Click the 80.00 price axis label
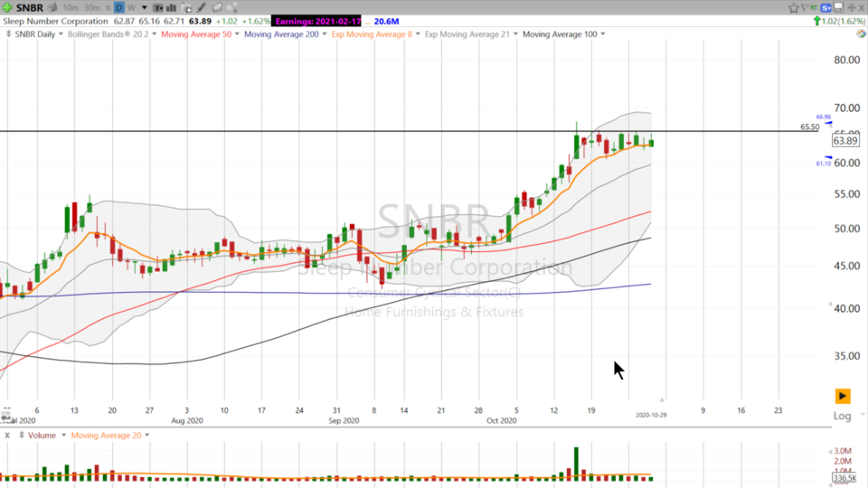Image resolution: width=868 pixels, height=488 pixels. point(847,60)
